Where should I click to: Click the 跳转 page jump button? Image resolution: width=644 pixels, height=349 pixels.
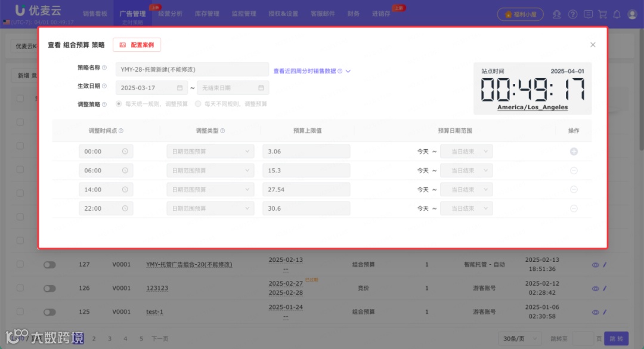(x=616, y=338)
